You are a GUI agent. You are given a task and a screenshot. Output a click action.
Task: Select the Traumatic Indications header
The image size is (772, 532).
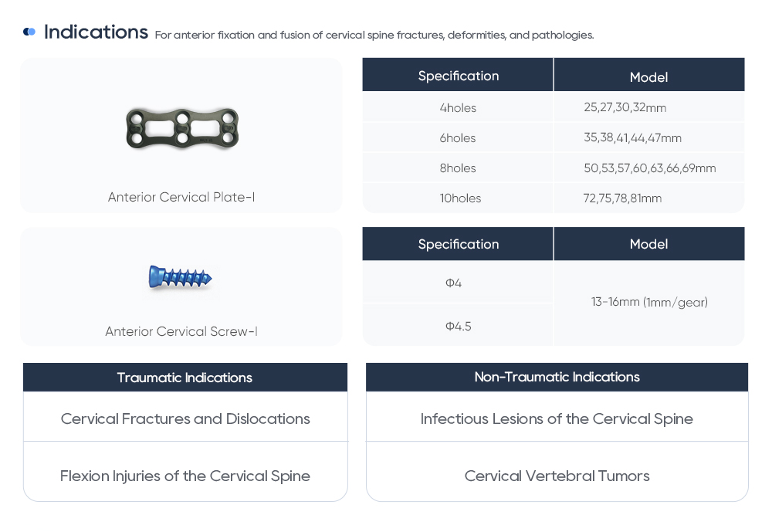(x=185, y=378)
